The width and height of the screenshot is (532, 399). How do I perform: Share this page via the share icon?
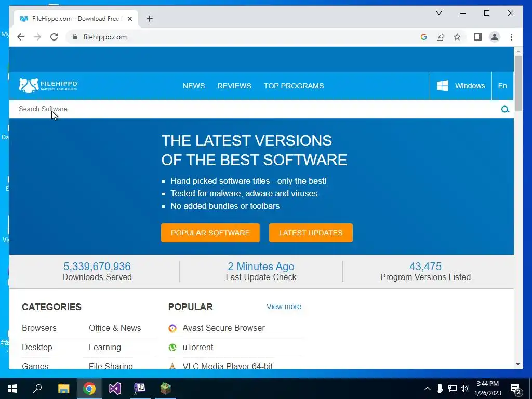(x=441, y=37)
